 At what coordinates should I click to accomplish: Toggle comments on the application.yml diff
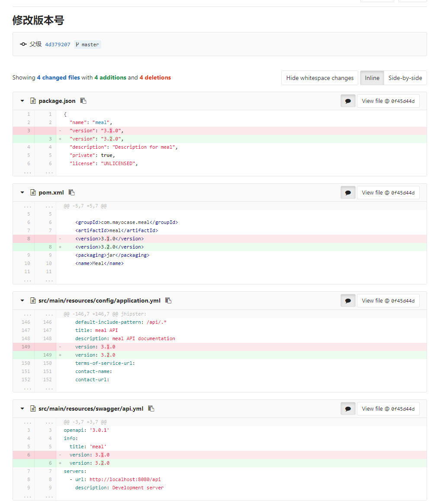[x=348, y=300]
